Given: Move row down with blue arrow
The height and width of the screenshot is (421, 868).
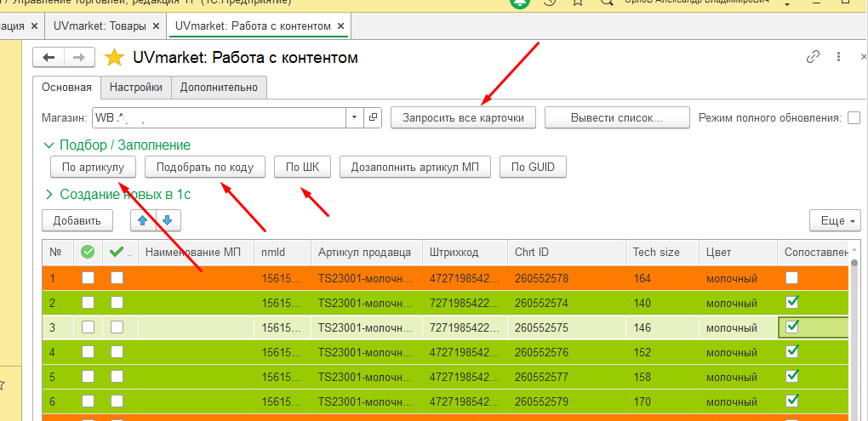Looking at the screenshot, I should click(x=168, y=221).
